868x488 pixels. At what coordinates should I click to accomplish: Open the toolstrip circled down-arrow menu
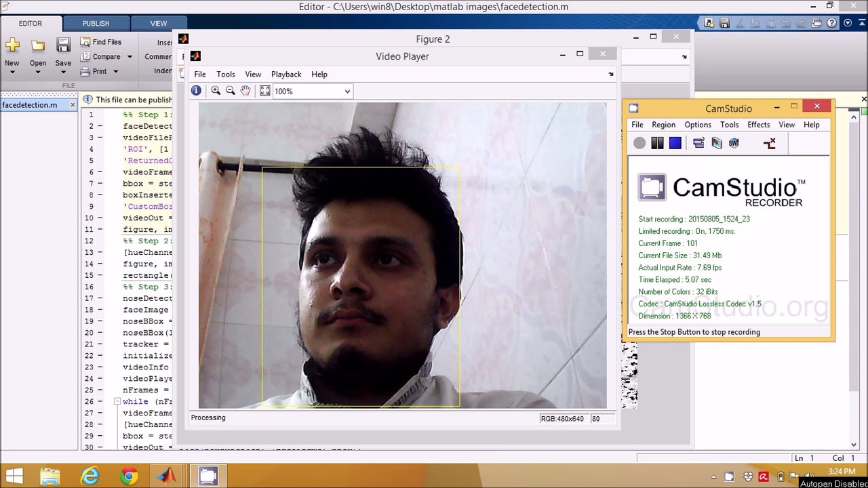(848, 23)
